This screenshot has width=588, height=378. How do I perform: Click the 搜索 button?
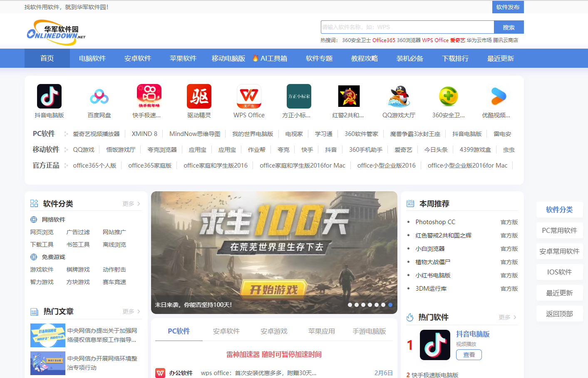(509, 27)
